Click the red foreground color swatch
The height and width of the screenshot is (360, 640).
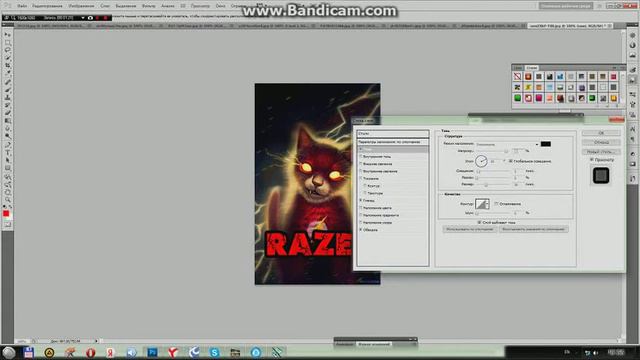[6, 213]
